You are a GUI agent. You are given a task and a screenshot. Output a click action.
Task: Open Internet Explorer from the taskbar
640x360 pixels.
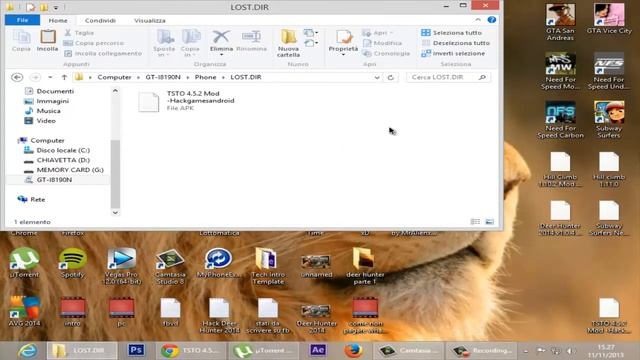[27, 350]
